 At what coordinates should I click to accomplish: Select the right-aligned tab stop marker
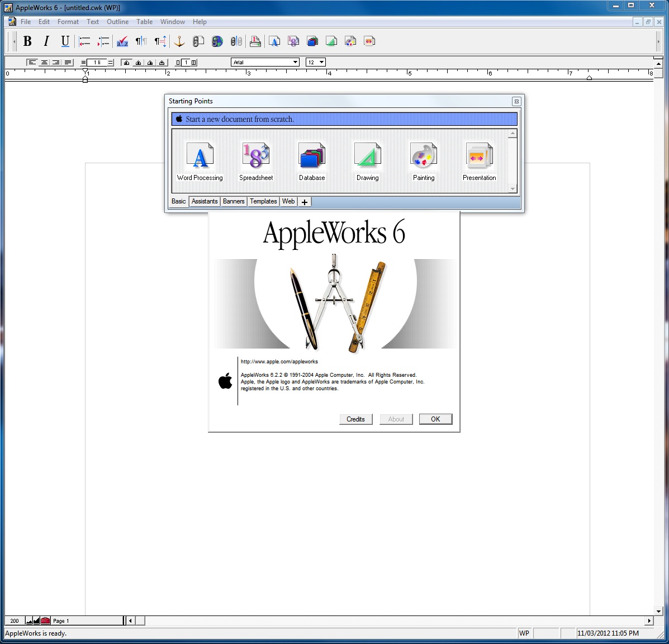click(x=150, y=62)
